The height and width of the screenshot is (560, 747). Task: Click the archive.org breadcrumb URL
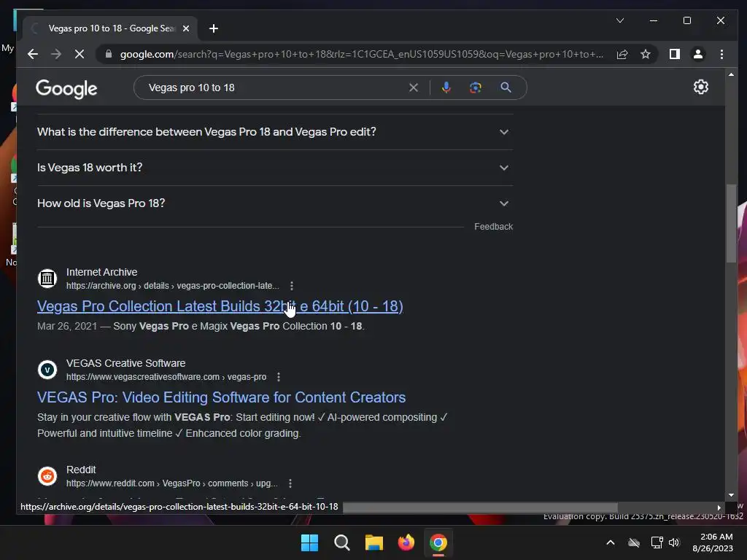[x=172, y=286]
